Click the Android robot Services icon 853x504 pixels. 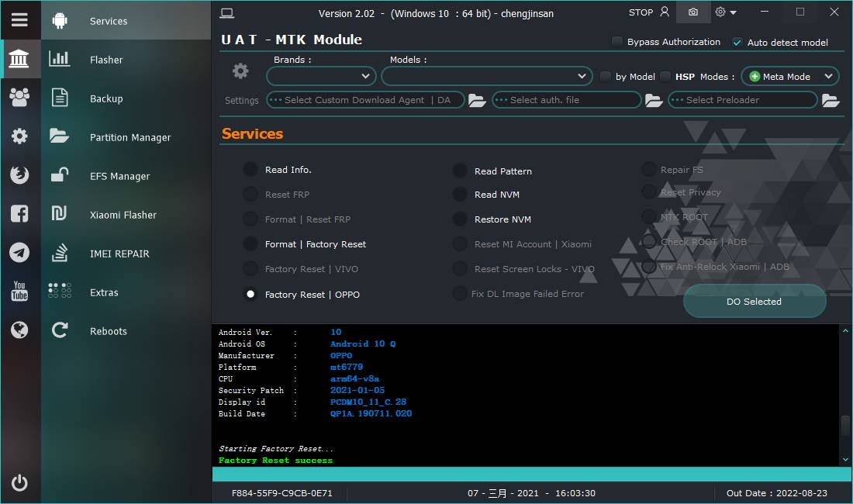pyautogui.click(x=60, y=21)
